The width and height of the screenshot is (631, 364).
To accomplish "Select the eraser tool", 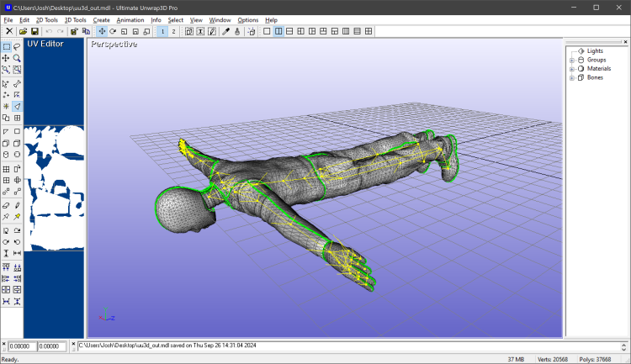I will click(6, 205).
